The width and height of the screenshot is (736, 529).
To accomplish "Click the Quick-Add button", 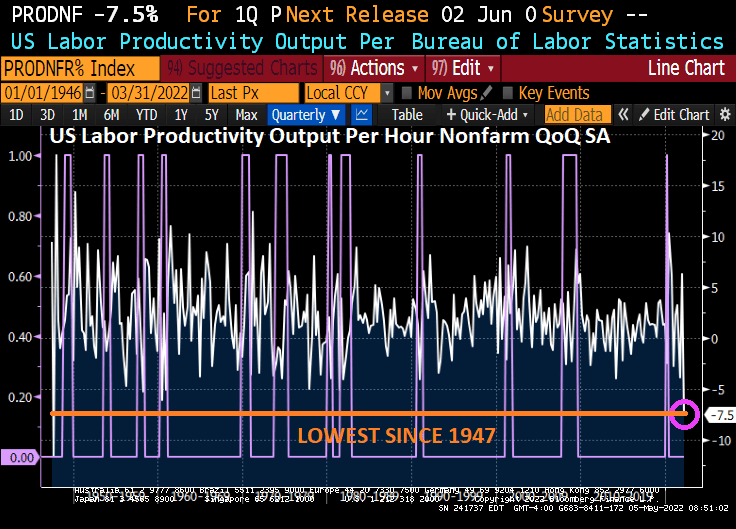I will [x=488, y=114].
